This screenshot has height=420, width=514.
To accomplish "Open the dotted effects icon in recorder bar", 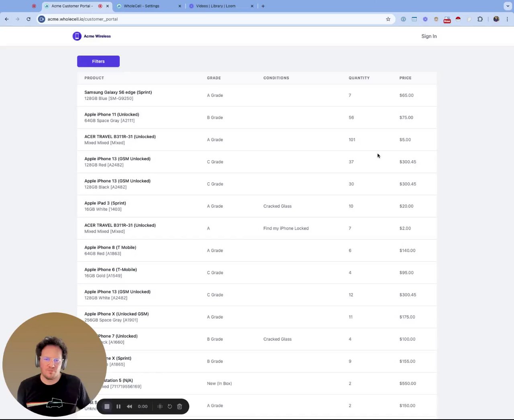I will [x=160, y=406].
